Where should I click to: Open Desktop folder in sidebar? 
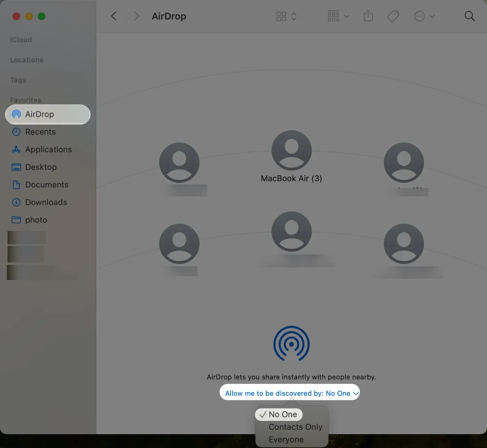(x=48, y=167)
